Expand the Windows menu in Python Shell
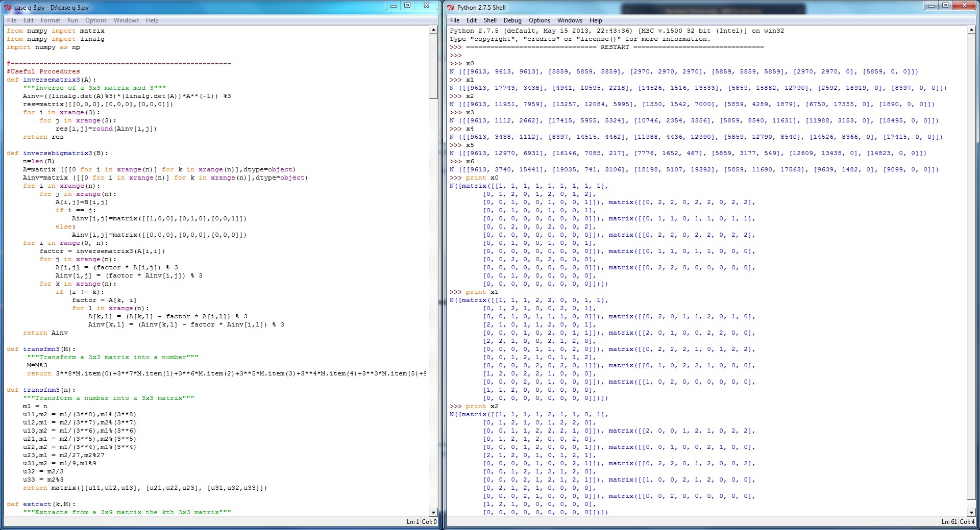The image size is (980, 530). (570, 20)
